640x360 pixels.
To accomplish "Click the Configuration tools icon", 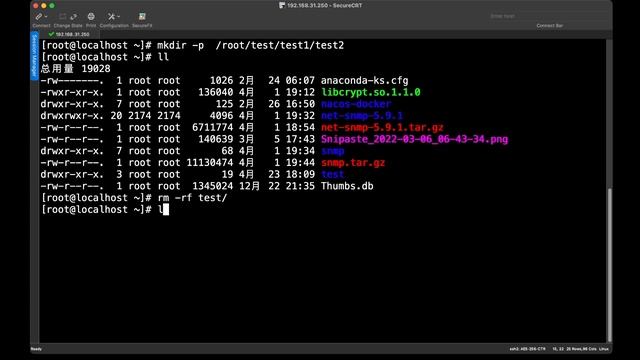I will (111, 16).
